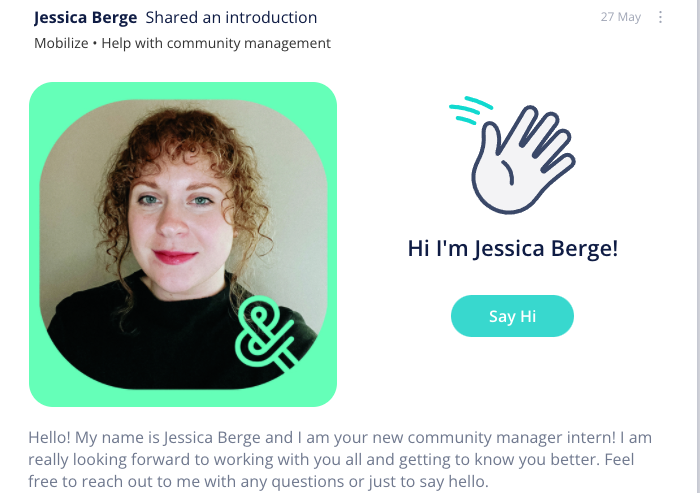Click the 27 May post timestamp
The image size is (700, 493).
[621, 17]
